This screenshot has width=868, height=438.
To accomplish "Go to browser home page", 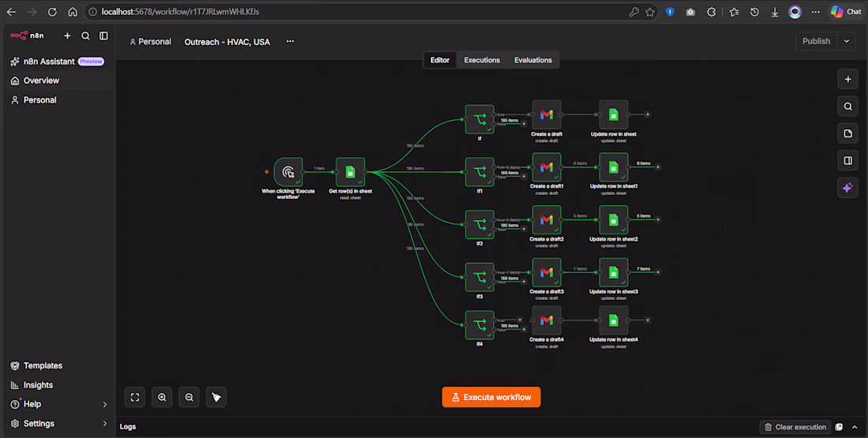I will [x=73, y=12].
